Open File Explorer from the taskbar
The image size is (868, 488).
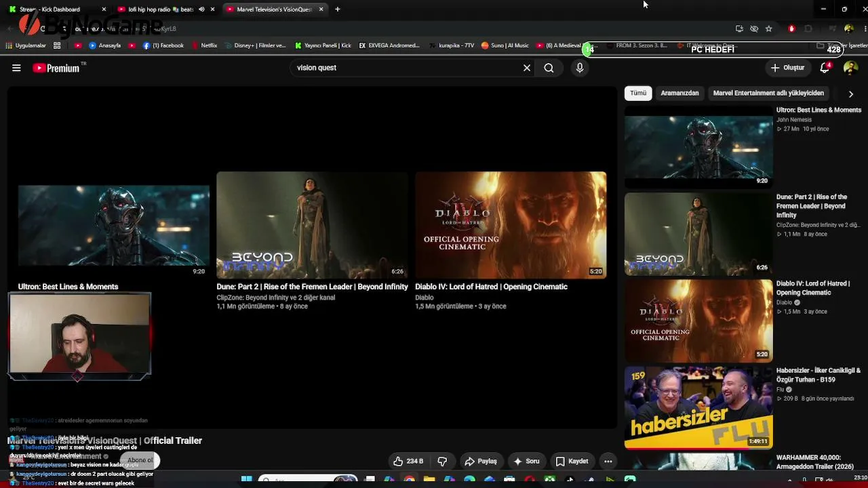[429, 480]
